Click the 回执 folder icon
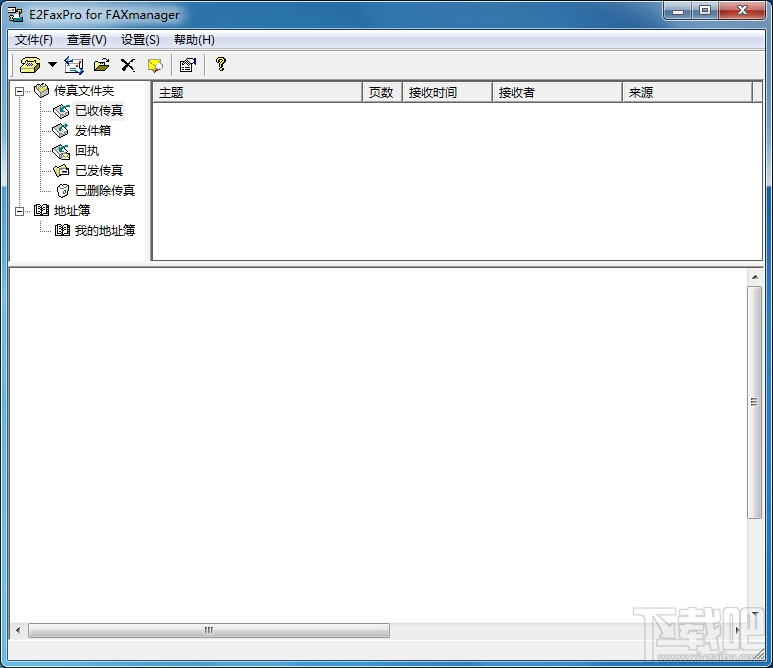773x668 pixels. [x=61, y=151]
